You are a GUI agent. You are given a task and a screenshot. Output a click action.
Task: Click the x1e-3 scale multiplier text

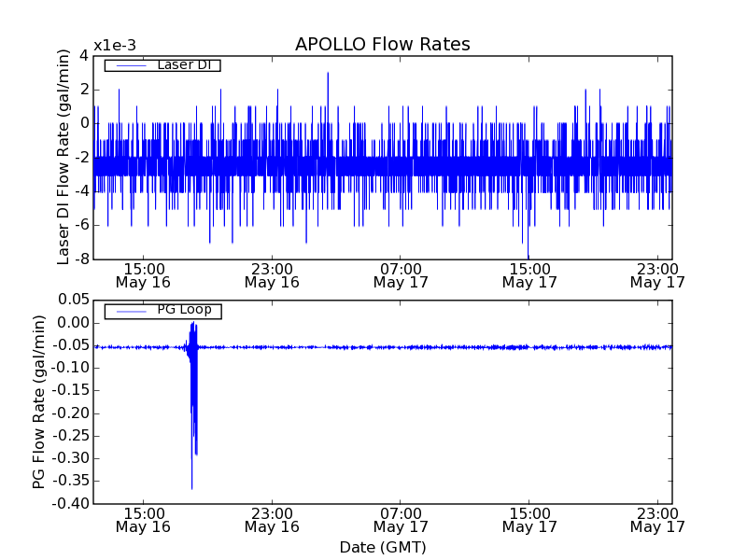(x=114, y=46)
